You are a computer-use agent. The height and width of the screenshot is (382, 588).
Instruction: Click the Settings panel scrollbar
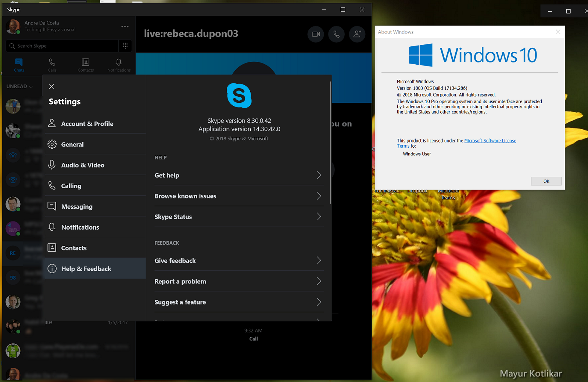point(330,143)
